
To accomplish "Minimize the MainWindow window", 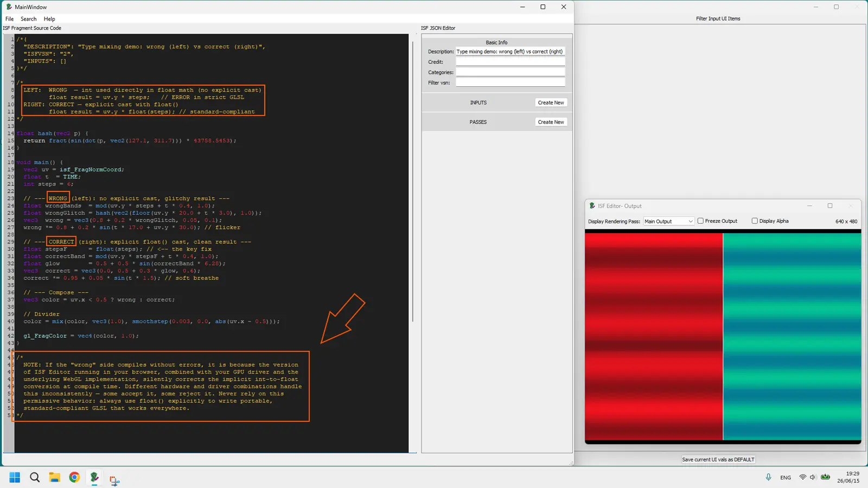I will pos(522,7).
